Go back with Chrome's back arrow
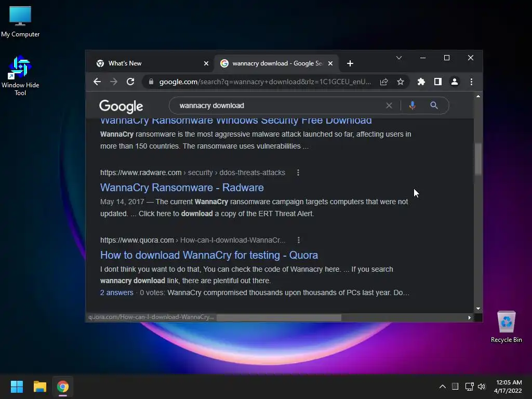 click(x=97, y=82)
